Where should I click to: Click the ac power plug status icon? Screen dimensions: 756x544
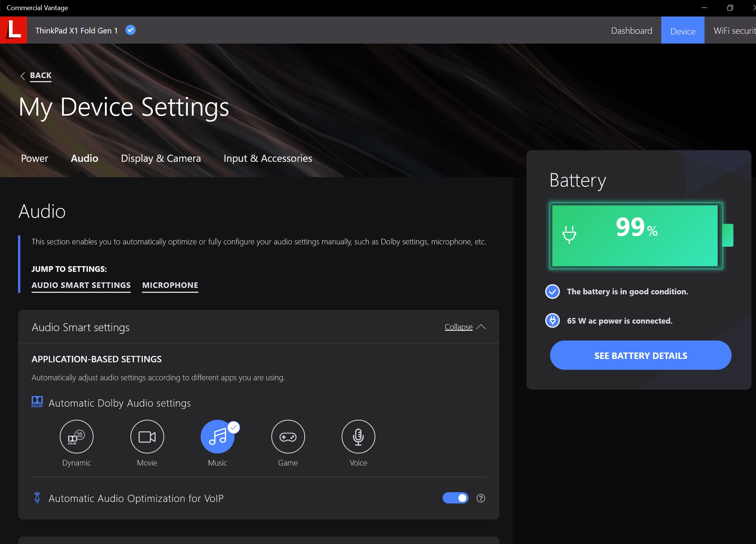point(552,321)
